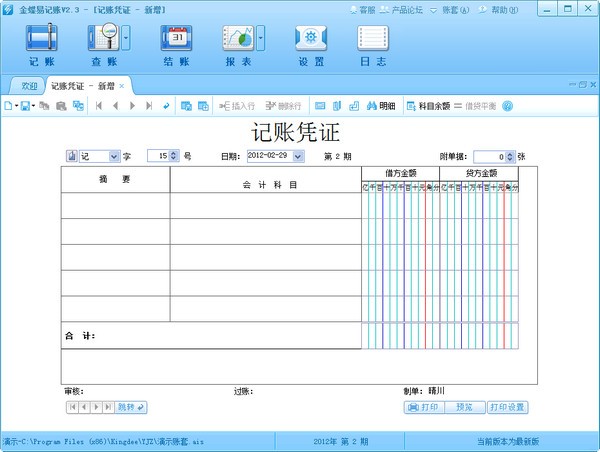The image size is (600, 452).
Task: Open 设置 gear settings icon
Action: [x=311, y=40]
